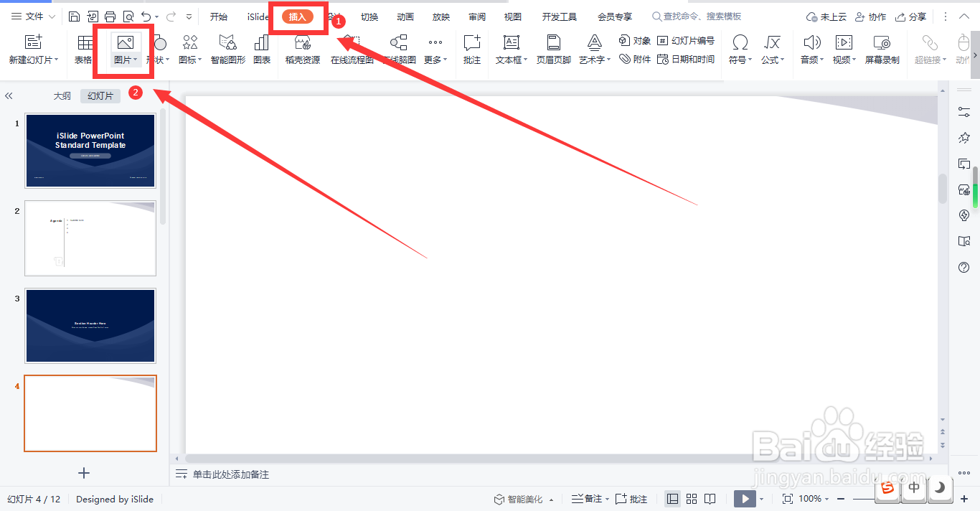Open 页眉页脚 header and footer
Screen dimensions: 980x511
[554, 50]
